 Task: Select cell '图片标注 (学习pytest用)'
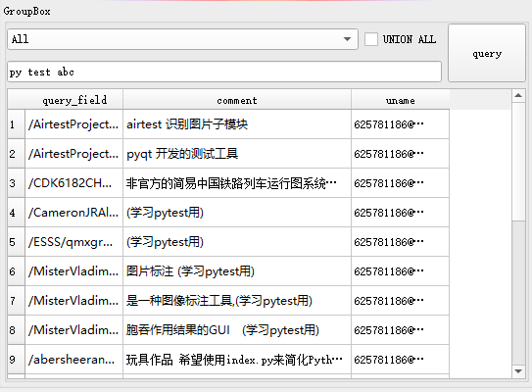tap(237, 271)
